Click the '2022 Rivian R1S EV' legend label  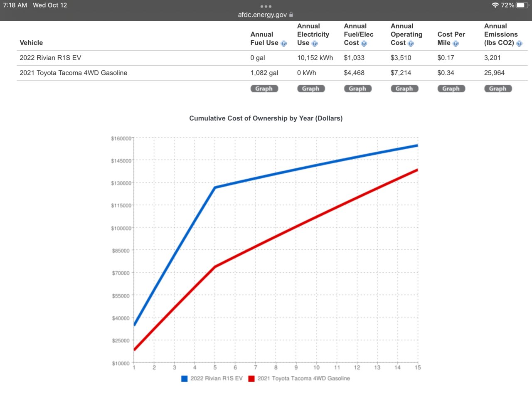(x=217, y=379)
